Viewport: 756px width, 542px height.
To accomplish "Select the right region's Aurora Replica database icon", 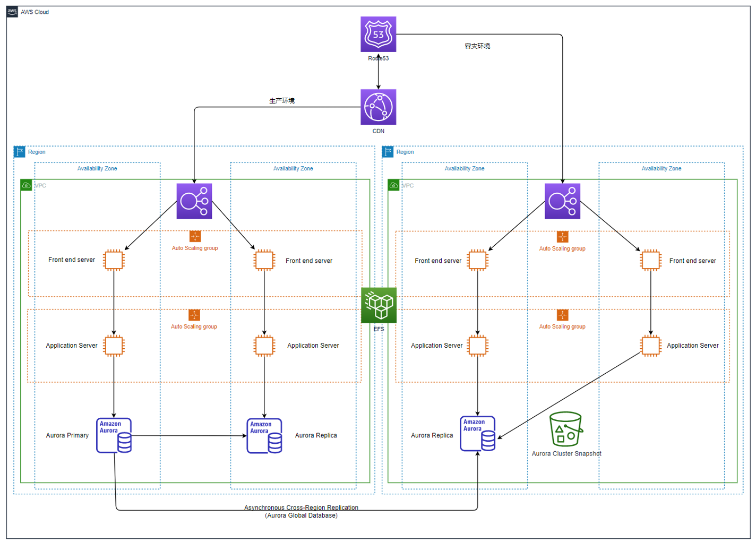I will point(477,434).
